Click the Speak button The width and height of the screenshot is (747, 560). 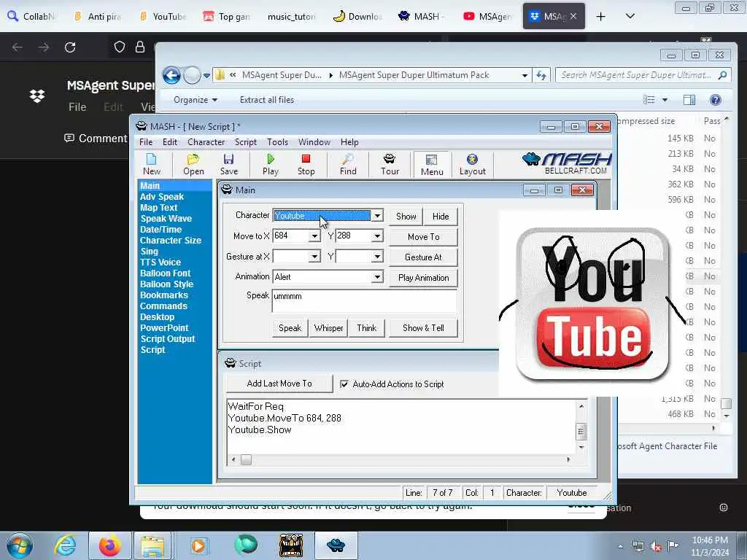(x=290, y=328)
